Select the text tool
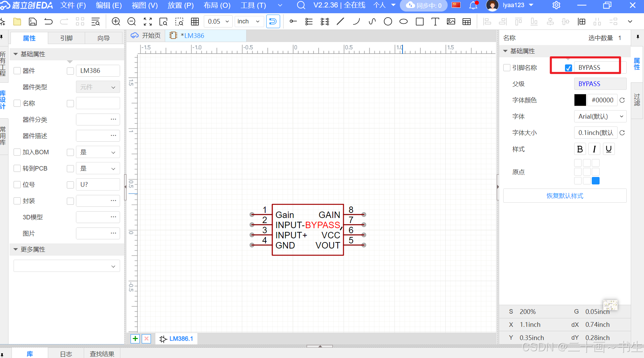644x358 pixels. pyautogui.click(x=435, y=22)
